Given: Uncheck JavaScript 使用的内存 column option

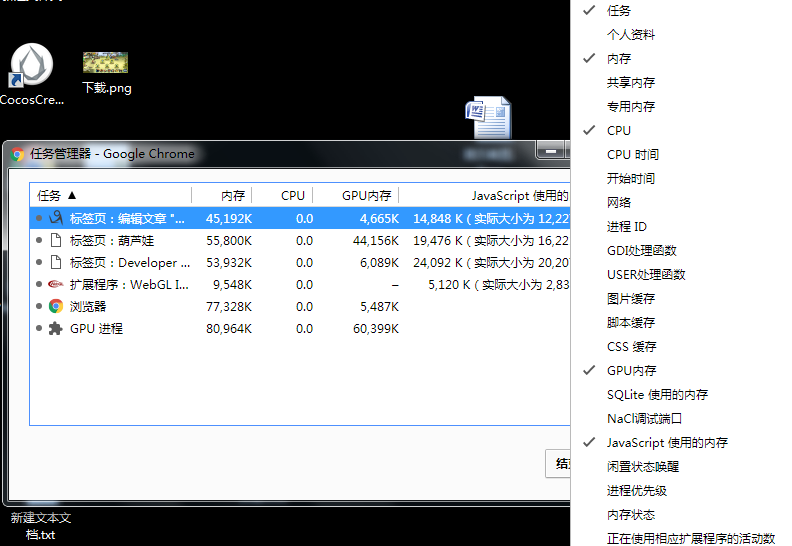Looking at the screenshot, I should 667,442.
